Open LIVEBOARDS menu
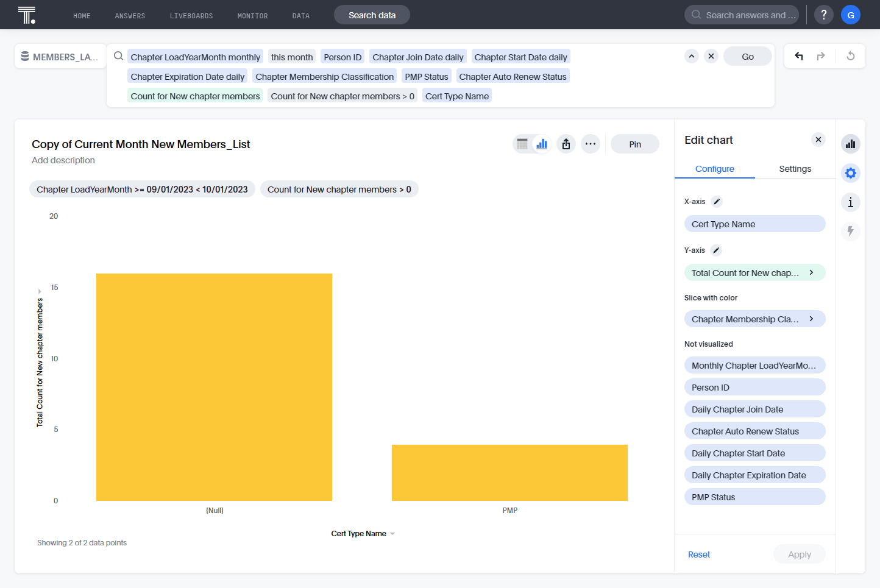 tap(191, 16)
